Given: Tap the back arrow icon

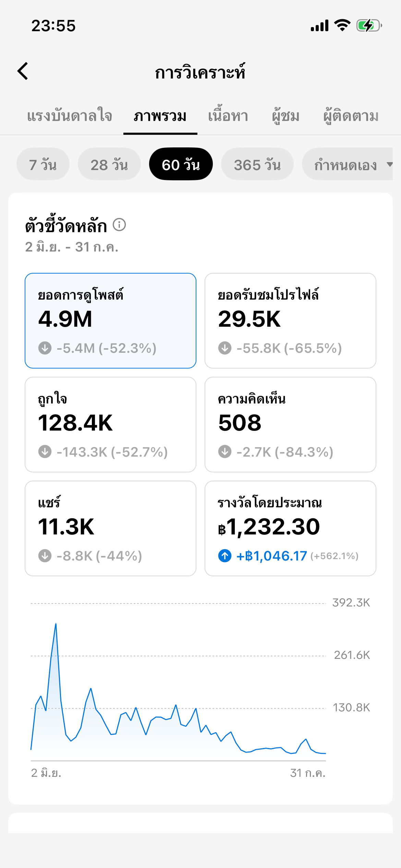Looking at the screenshot, I should (23, 71).
